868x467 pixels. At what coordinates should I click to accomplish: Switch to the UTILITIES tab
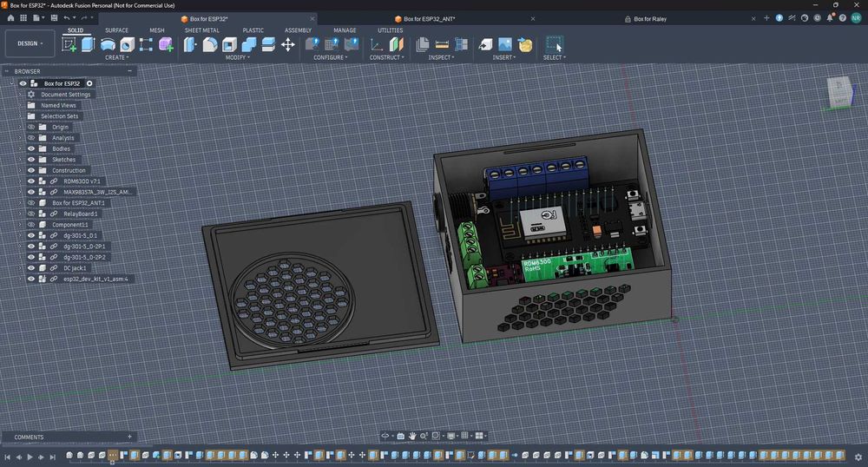pyautogui.click(x=391, y=30)
